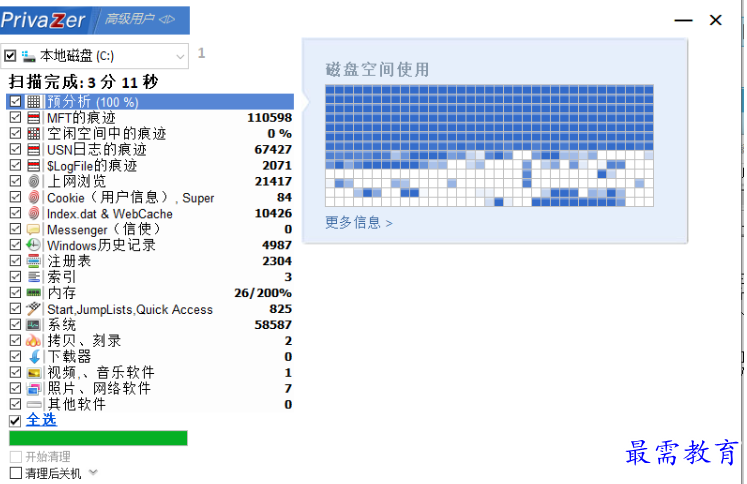
Task: Click the 系统 monitor icon
Action: [33, 325]
